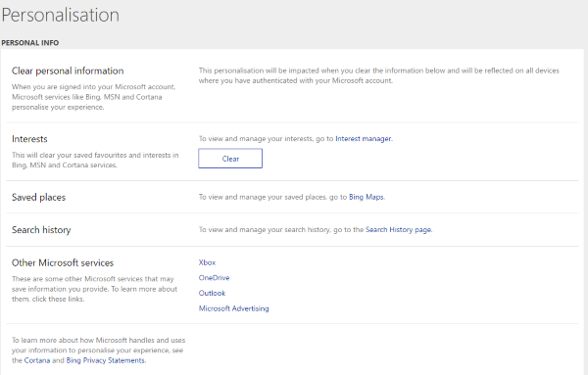Open the Interest manager link

click(x=364, y=139)
